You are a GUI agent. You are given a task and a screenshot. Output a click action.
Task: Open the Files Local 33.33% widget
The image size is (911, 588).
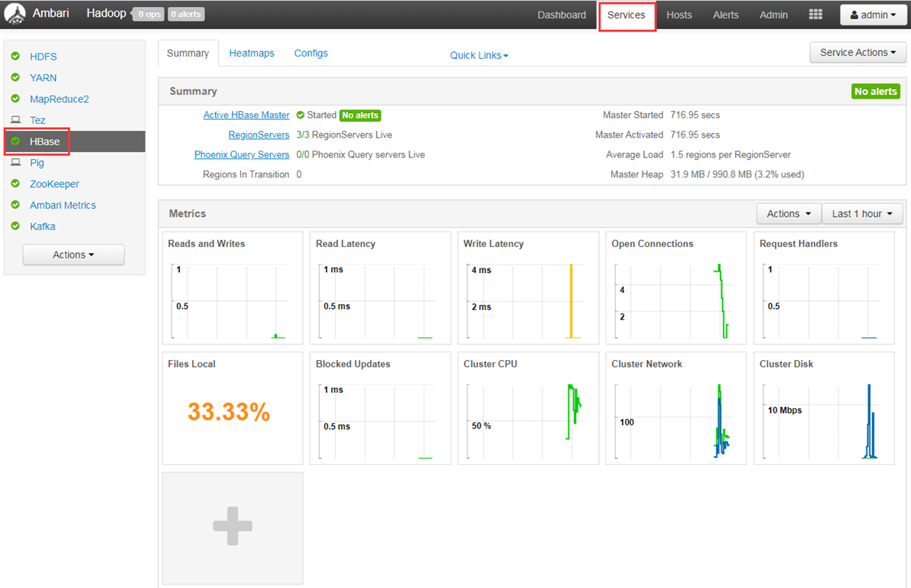click(233, 408)
